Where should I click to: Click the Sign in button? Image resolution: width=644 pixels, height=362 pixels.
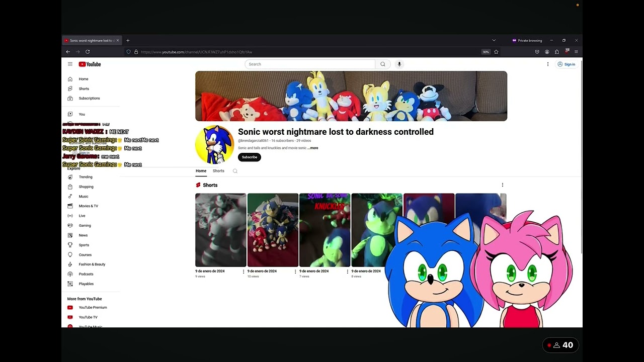click(x=566, y=64)
